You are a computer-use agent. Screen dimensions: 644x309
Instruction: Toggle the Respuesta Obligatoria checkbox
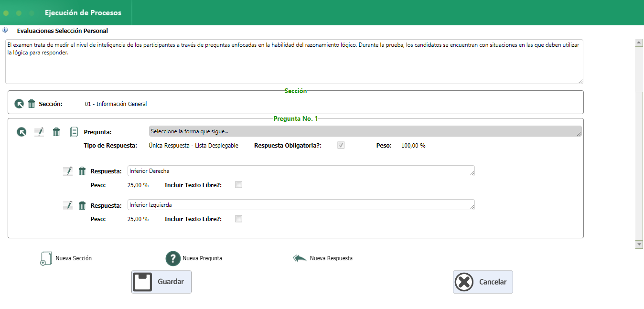coord(341,145)
